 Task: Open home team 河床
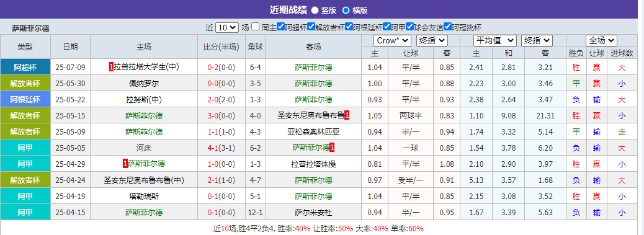tap(144, 148)
